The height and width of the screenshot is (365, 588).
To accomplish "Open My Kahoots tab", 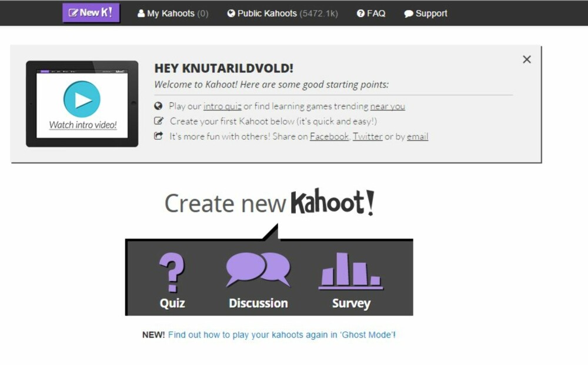I will point(173,14).
